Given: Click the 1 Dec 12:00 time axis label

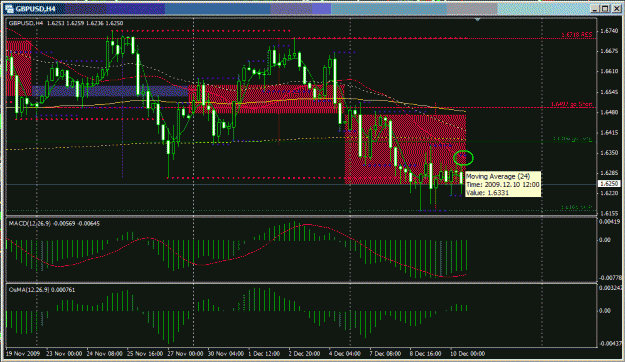Looking at the screenshot, I should pos(264,354).
